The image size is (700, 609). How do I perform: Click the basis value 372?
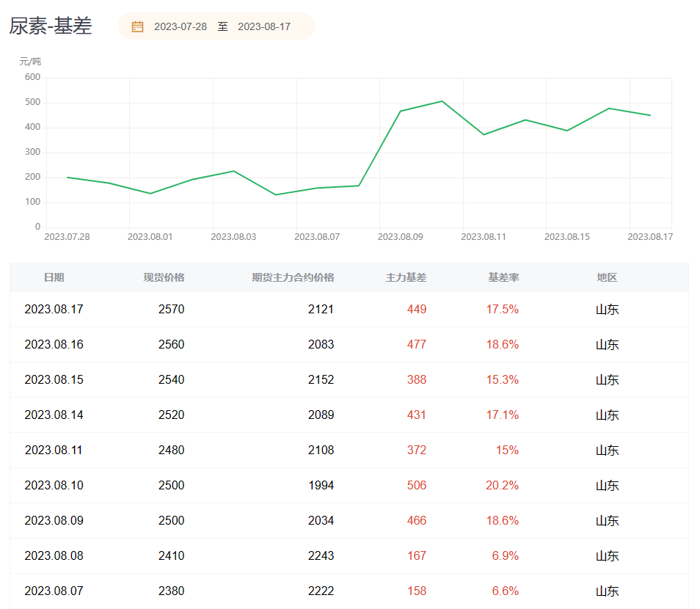coord(417,450)
